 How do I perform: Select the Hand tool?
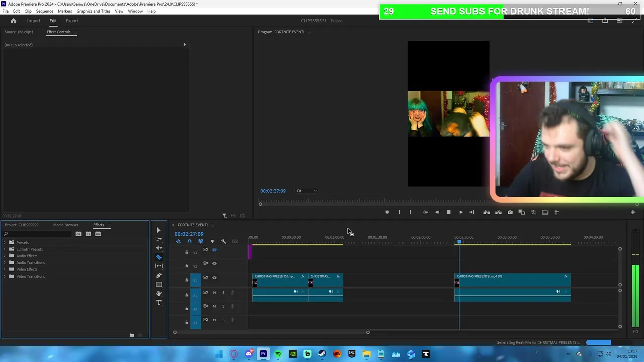tap(159, 294)
